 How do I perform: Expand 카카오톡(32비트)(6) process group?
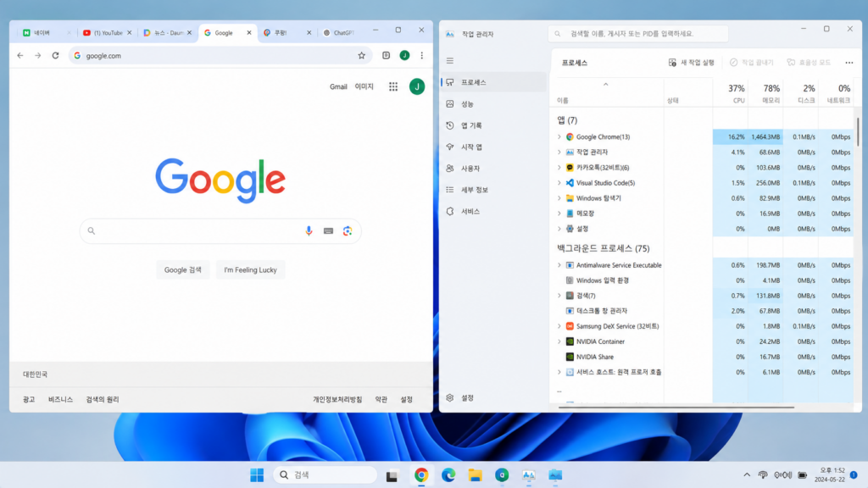559,167
